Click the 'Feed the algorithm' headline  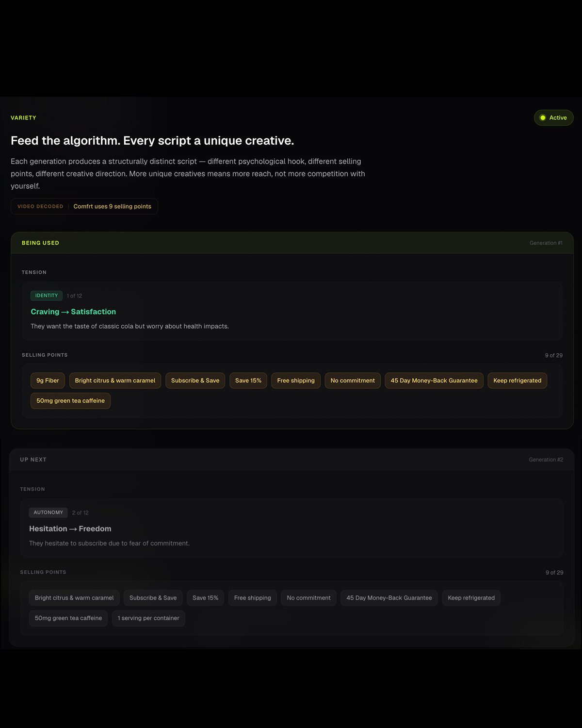pyautogui.click(x=152, y=141)
